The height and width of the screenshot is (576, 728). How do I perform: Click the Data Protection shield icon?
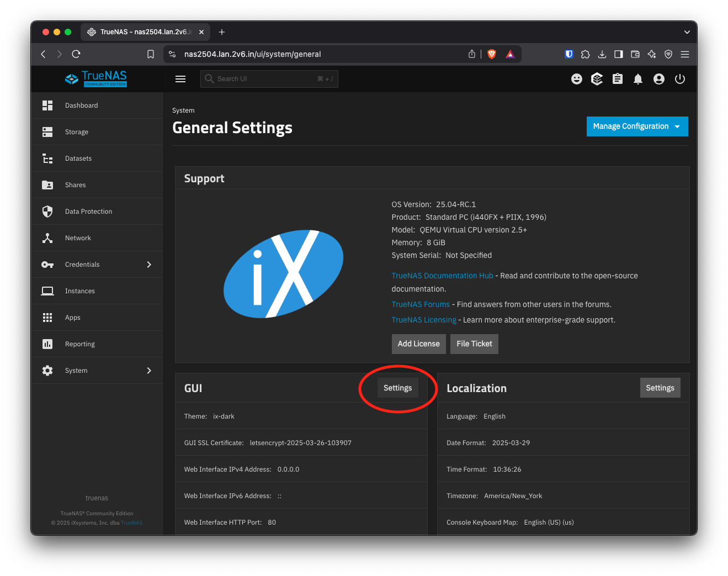tap(47, 212)
